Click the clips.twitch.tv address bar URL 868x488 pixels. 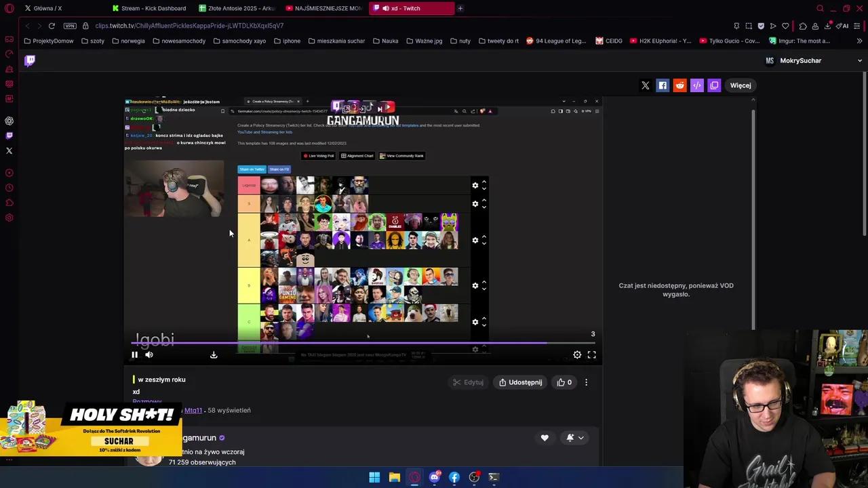[x=189, y=26]
